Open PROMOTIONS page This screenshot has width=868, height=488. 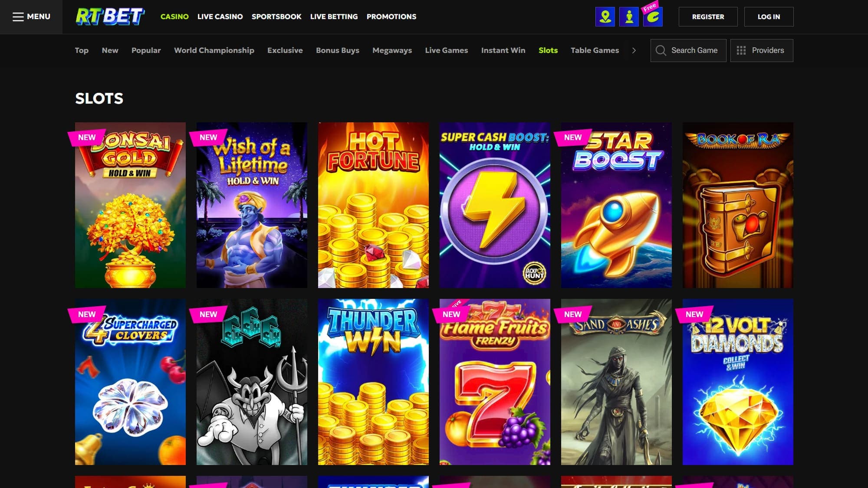pyautogui.click(x=391, y=16)
